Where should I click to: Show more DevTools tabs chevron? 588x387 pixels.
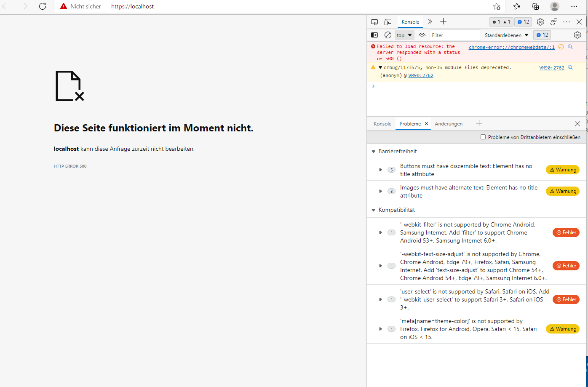[x=430, y=22]
